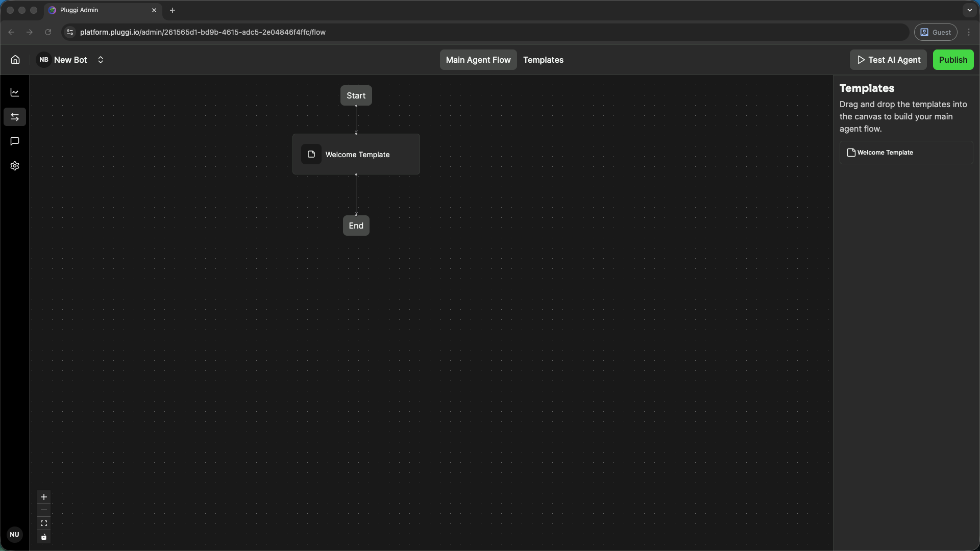The image size is (980, 551).
Task: Fit the flow view to screen
Action: (44, 523)
